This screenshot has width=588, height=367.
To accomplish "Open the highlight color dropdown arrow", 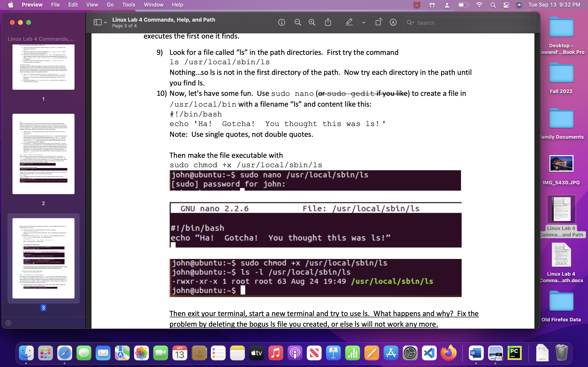I will (x=363, y=23).
